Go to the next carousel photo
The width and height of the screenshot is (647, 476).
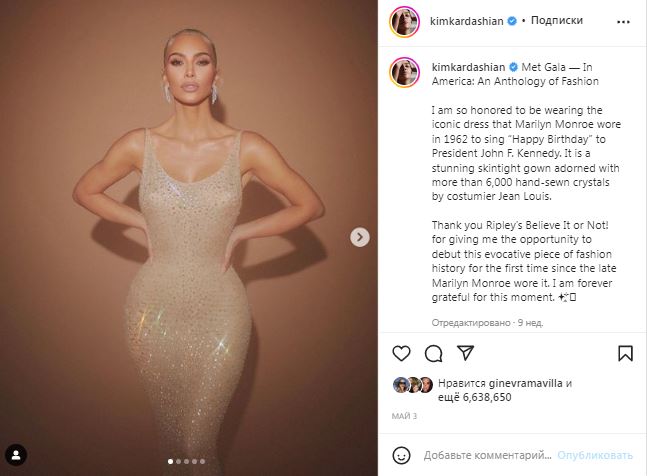(x=360, y=237)
